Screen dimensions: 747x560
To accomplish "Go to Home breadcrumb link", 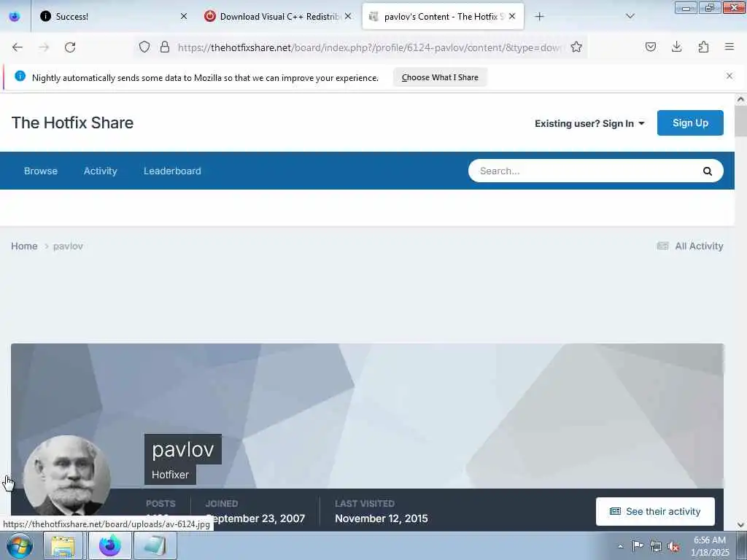I will (x=24, y=246).
